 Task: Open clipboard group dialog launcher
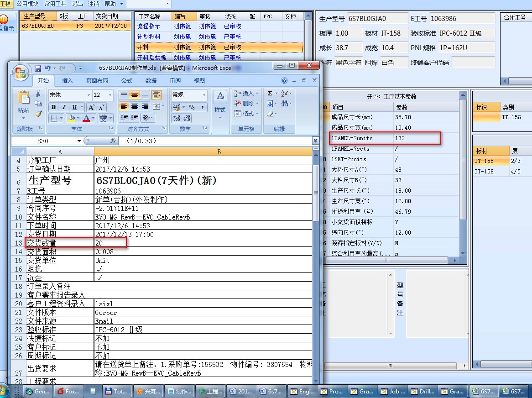41,128
